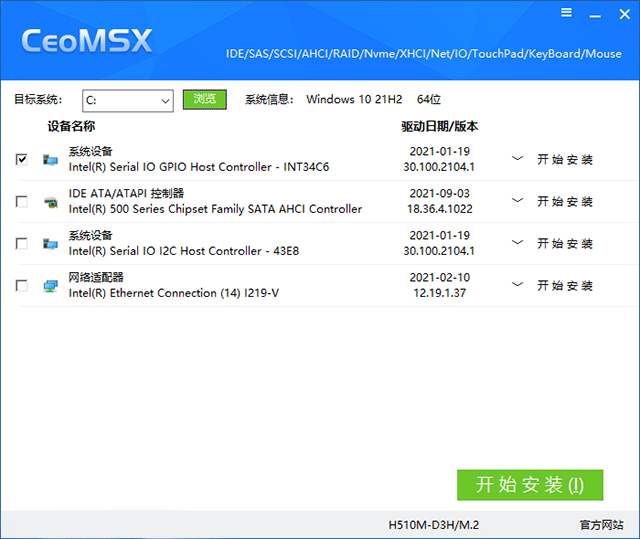Screen dimensions: 640x539
Task: Click the Windows 10 21H2 system info text
Action: coord(354,100)
